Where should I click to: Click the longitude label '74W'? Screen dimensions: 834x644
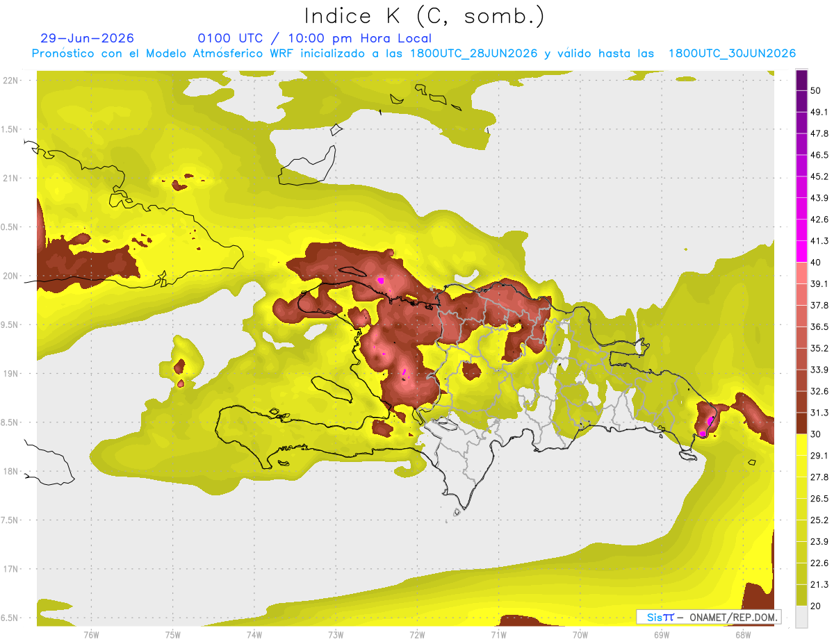point(254,634)
